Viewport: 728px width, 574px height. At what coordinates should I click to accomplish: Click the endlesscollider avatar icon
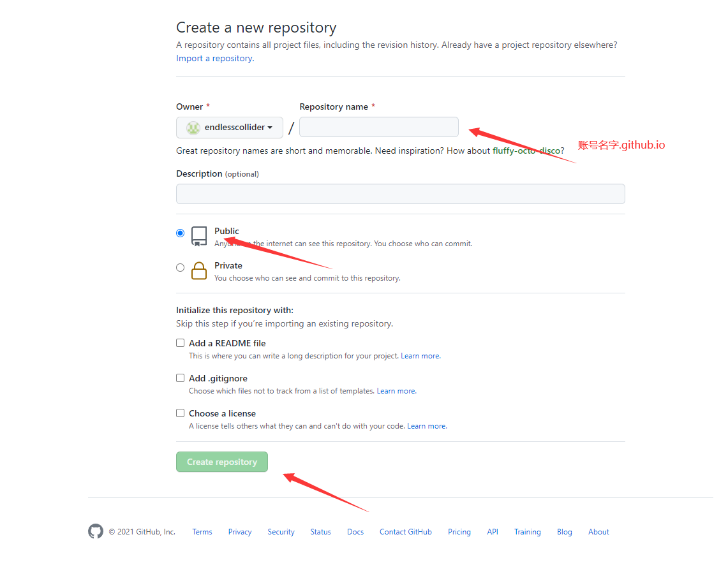click(193, 128)
